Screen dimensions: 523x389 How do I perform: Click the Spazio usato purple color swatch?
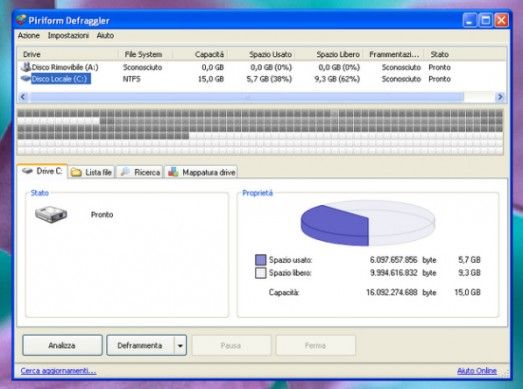coord(260,260)
